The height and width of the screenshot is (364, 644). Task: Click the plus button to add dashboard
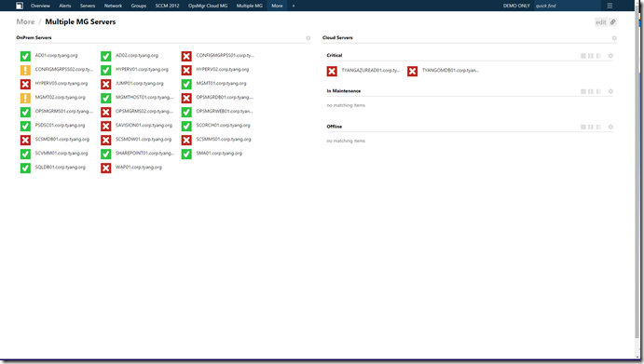(294, 6)
